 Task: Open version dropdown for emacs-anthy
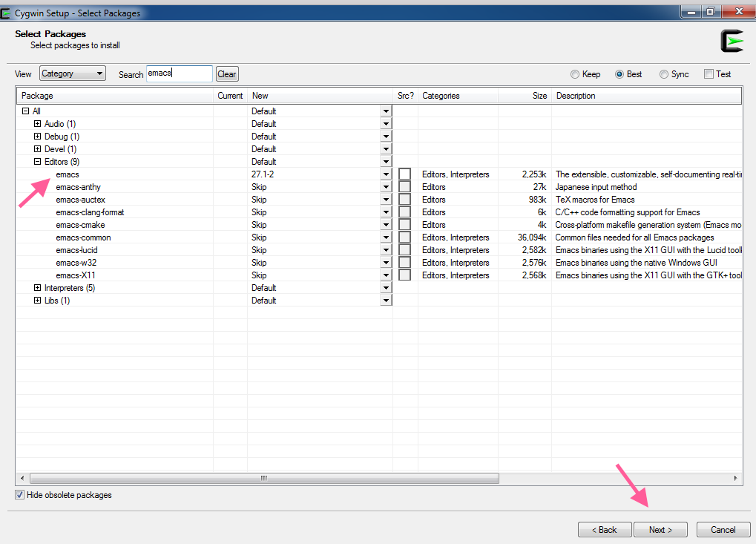[x=386, y=186]
